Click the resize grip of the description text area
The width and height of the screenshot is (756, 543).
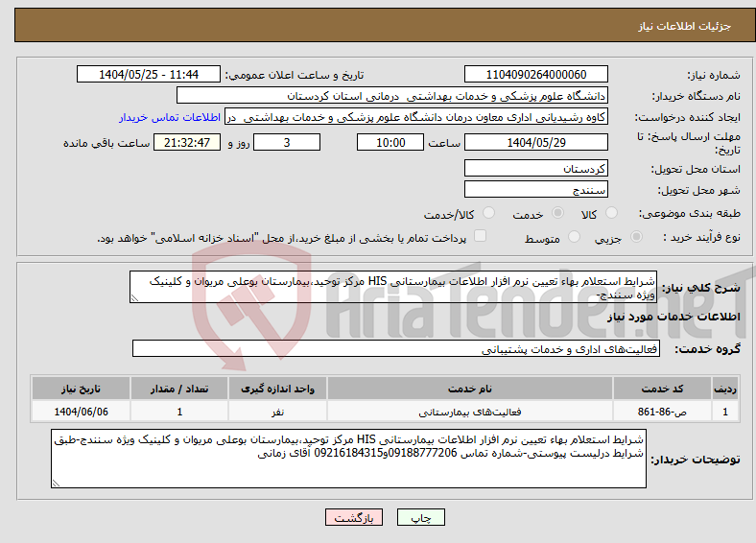[x=134, y=298]
